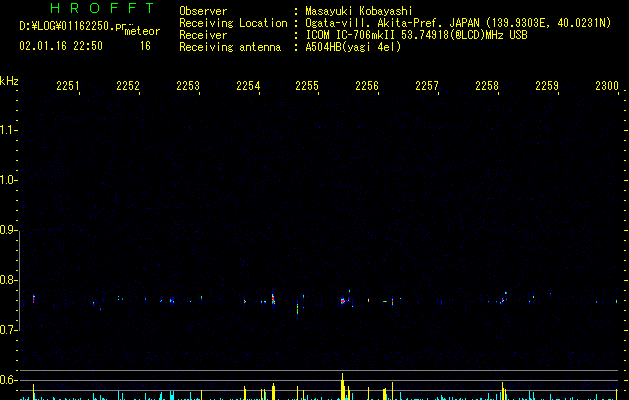This screenshot has width=629, height=400.
Task: Click the 0.9 kHz frequency axis label
Action: (x=8, y=230)
